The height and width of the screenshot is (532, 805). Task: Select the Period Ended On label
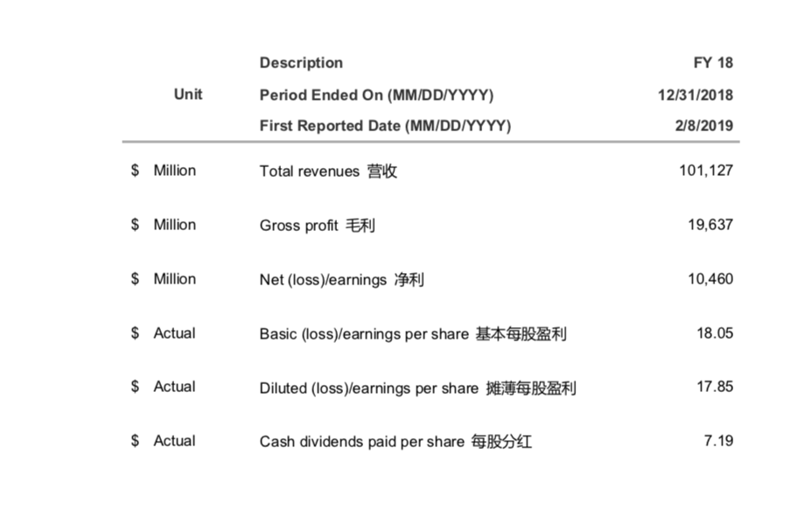(376, 94)
